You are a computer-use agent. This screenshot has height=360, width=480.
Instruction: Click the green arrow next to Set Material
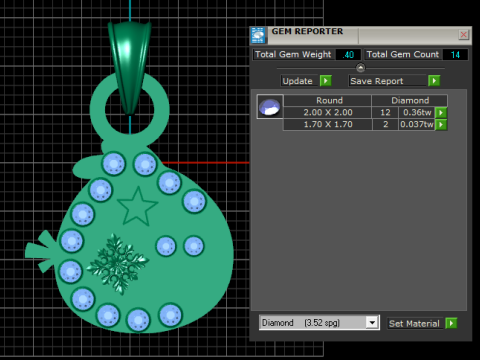pyautogui.click(x=451, y=323)
